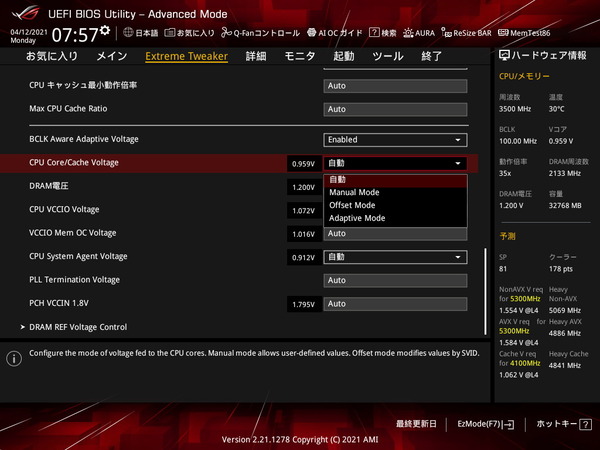Open CPU System Agent Voltage dropdown
The image size is (600, 450).
[x=395, y=257]
